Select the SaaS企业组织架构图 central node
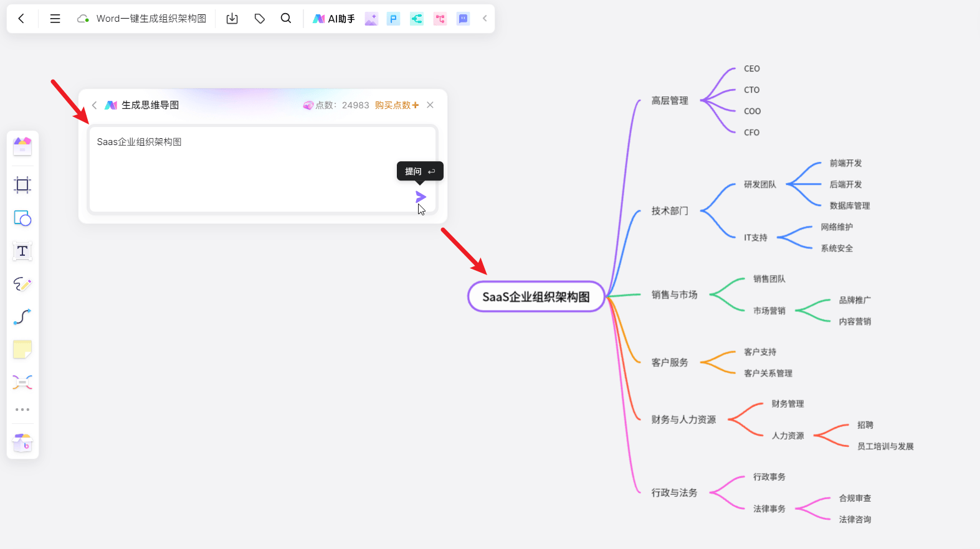Image resolution: width=980 pixels, height=549 pixels. tap(536, 297)
